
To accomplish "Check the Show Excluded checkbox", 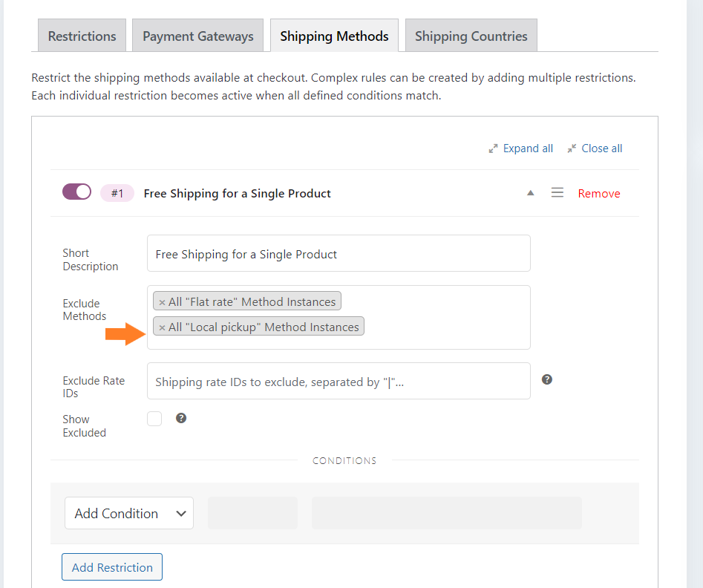I will coord(154,419).
